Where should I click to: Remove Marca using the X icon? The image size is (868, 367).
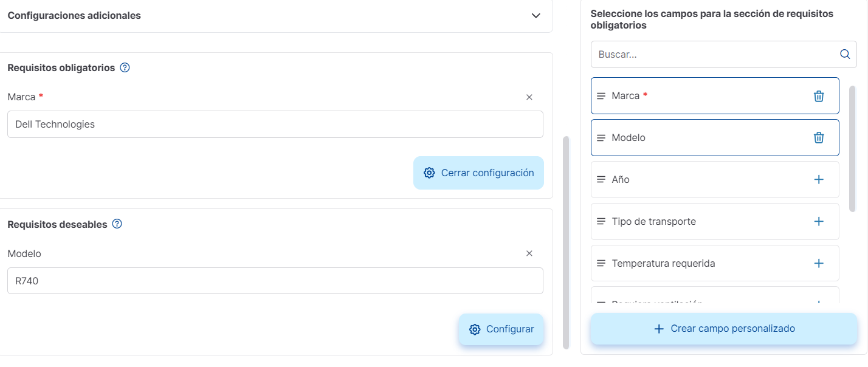pos(529,97)
